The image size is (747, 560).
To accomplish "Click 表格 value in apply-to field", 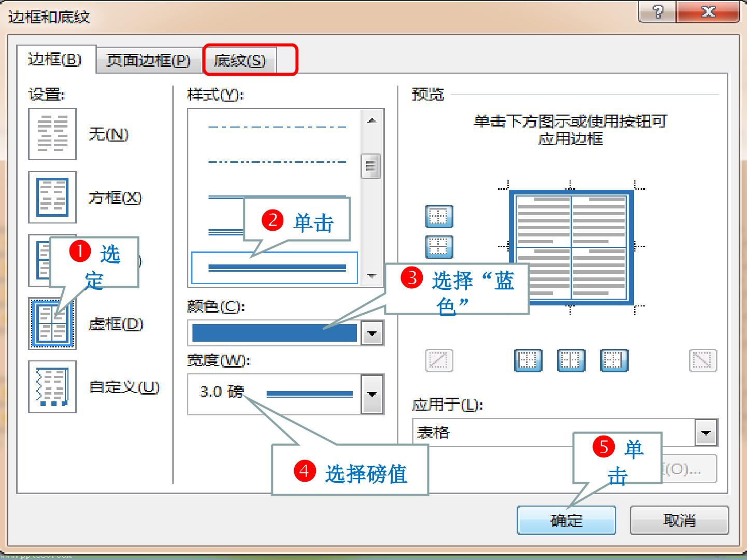I will tap(434, 432).
